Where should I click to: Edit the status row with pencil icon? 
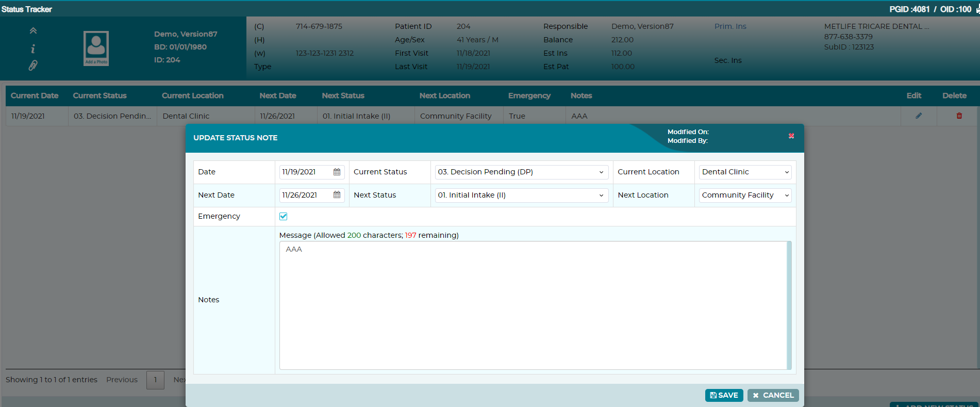919,116
